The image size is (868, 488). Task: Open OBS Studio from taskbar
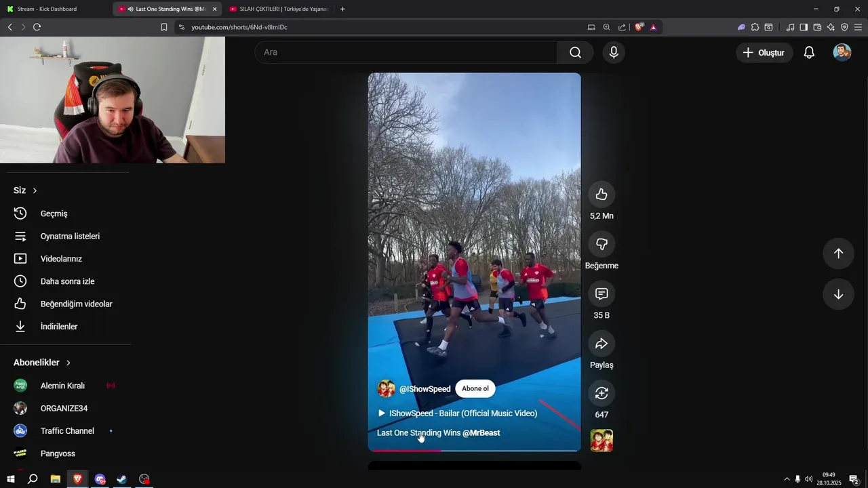[x=144, y=479]
